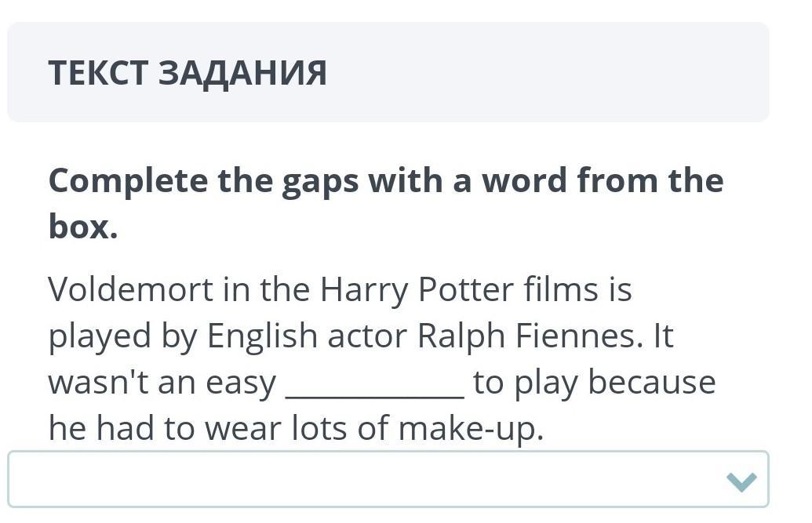Viewport: 812px width, 523px height.
Task: Click the chevron arrow in the answer dropdown
Action: pos(741,481)
